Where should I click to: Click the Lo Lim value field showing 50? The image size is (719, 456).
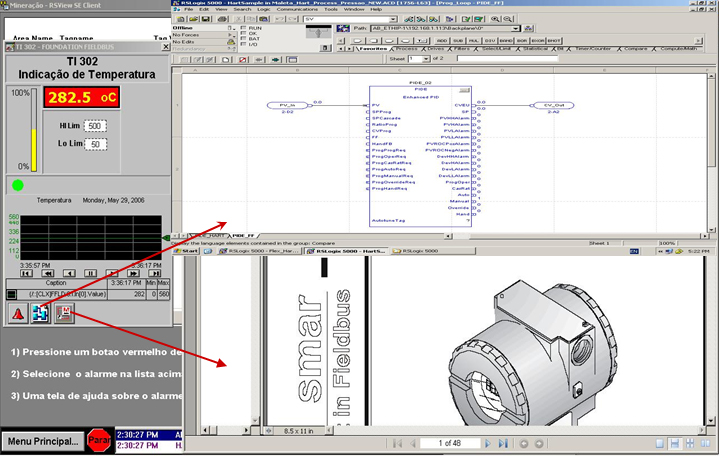(x=95, y=144)
